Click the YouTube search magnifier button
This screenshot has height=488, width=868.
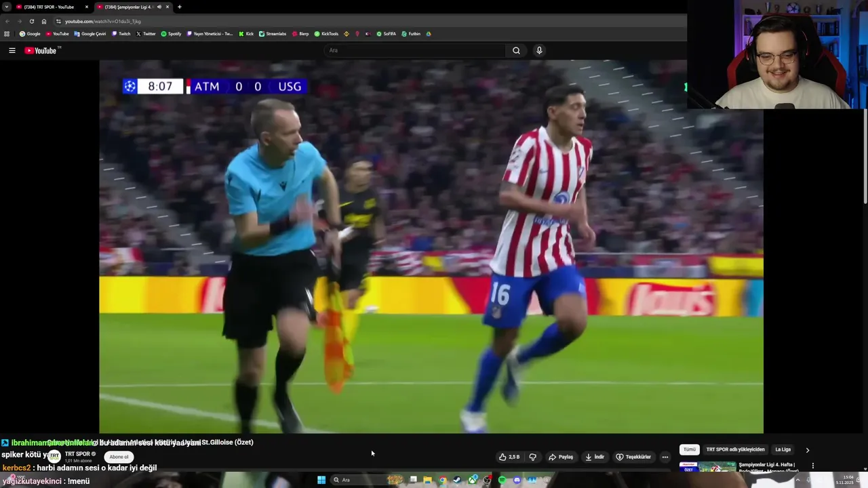point(516,50)
